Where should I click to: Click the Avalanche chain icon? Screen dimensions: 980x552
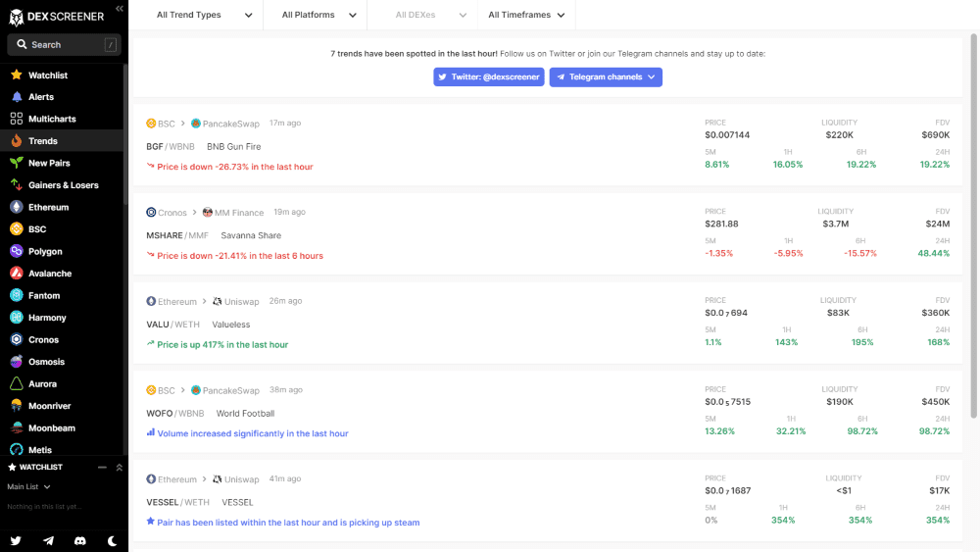click(x=17, y=274)
